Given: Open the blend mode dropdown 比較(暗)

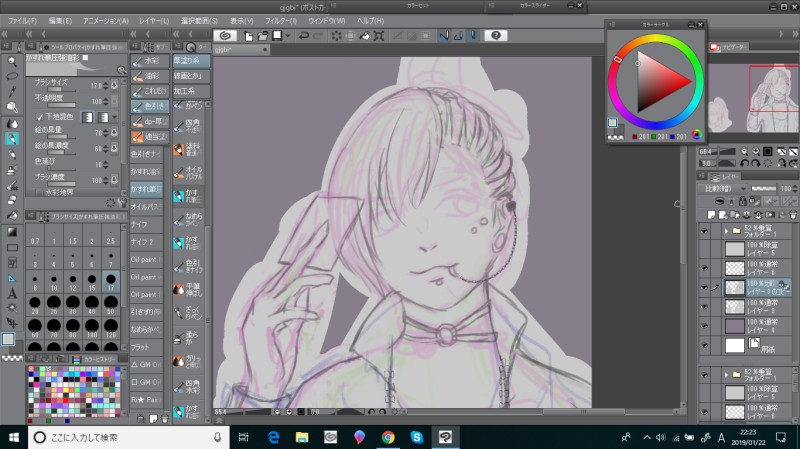Looking at the screenshot, I should pyautogui.click(x=722, y=188).
